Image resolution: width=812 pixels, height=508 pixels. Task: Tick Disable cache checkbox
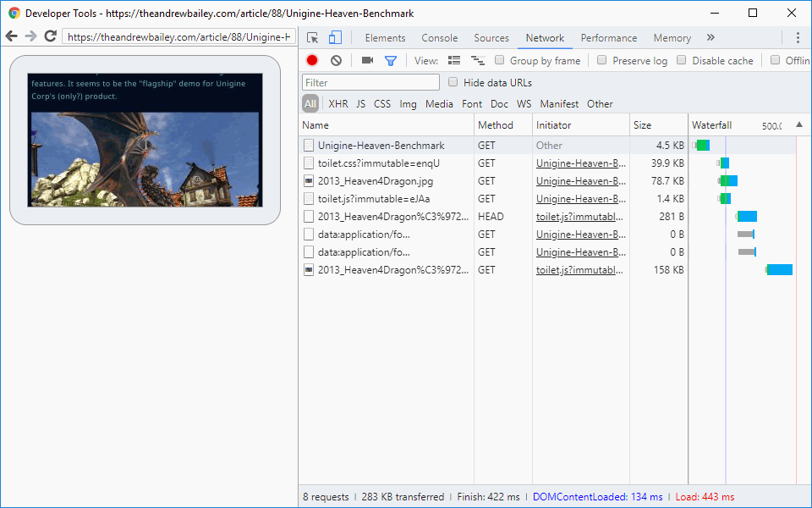tap(682, 60)
